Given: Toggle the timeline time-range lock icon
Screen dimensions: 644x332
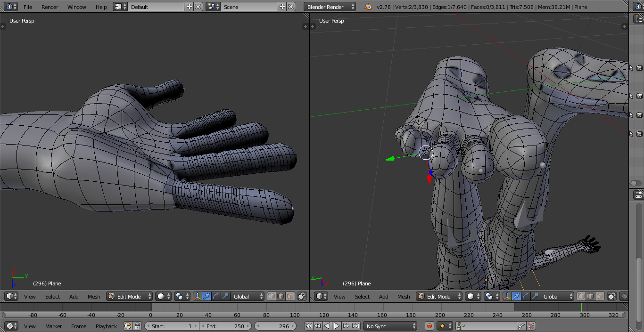Looking at the screenshot, I should (137, 326).
